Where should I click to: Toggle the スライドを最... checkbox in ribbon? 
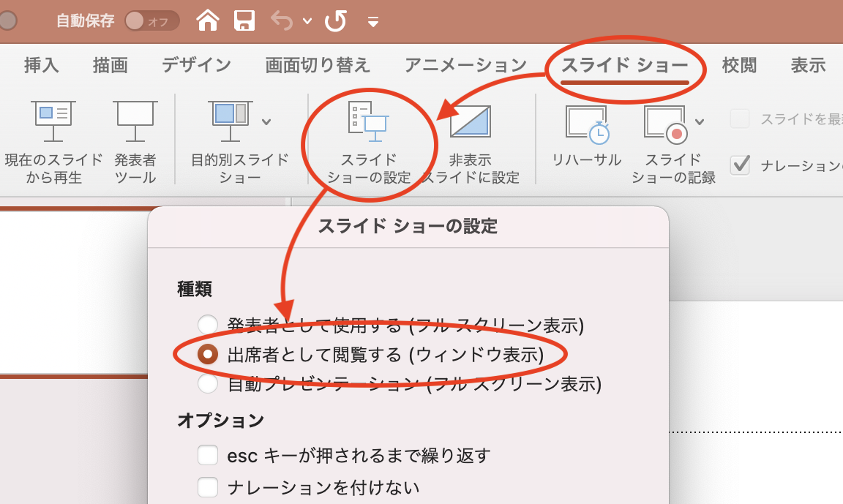point(740,119)
